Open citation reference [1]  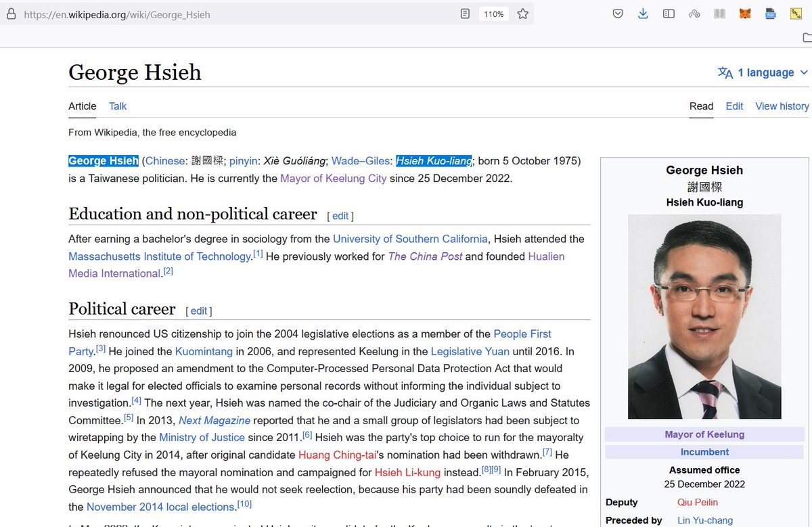click(258, 254)
